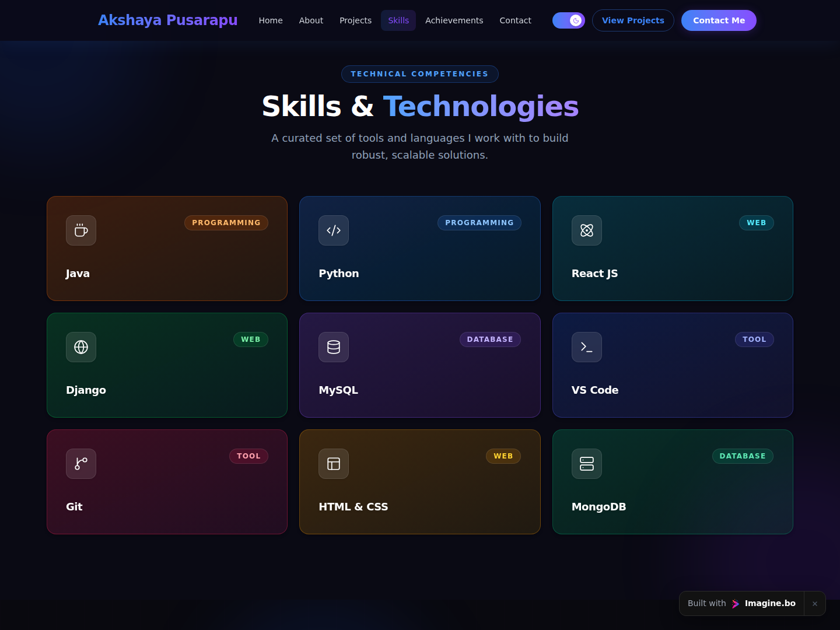The height and width of the screenshot is (630, 840).
Task: Click the Java card's Programming tag
Action: pyautogui.click(x=226, y=223)
